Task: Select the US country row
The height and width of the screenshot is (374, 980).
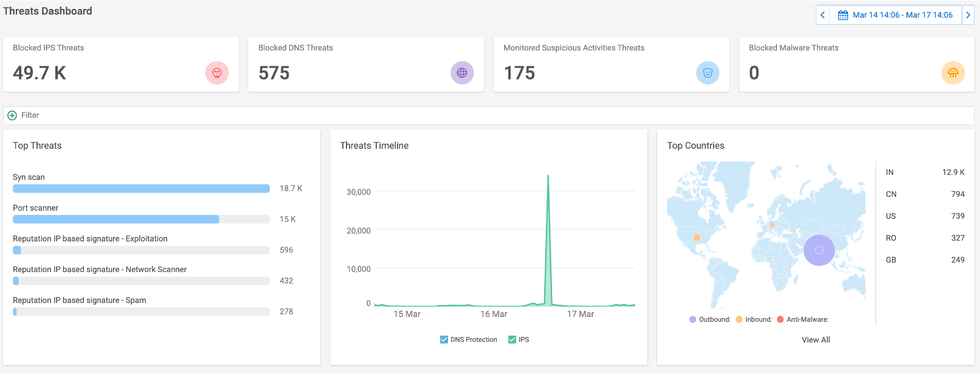Action: click(925, 216)
